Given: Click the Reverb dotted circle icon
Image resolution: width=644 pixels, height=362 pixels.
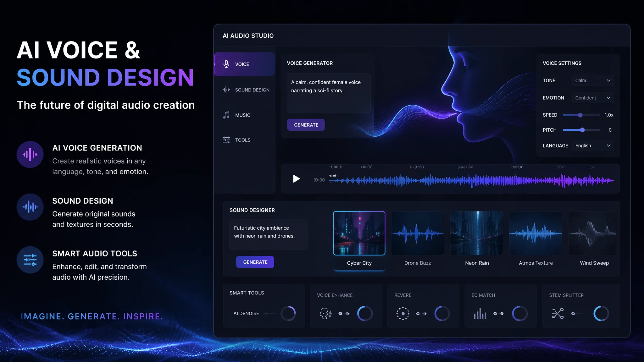Looking at the screenshot, I should pyautogui.click(x=402, y=313).
